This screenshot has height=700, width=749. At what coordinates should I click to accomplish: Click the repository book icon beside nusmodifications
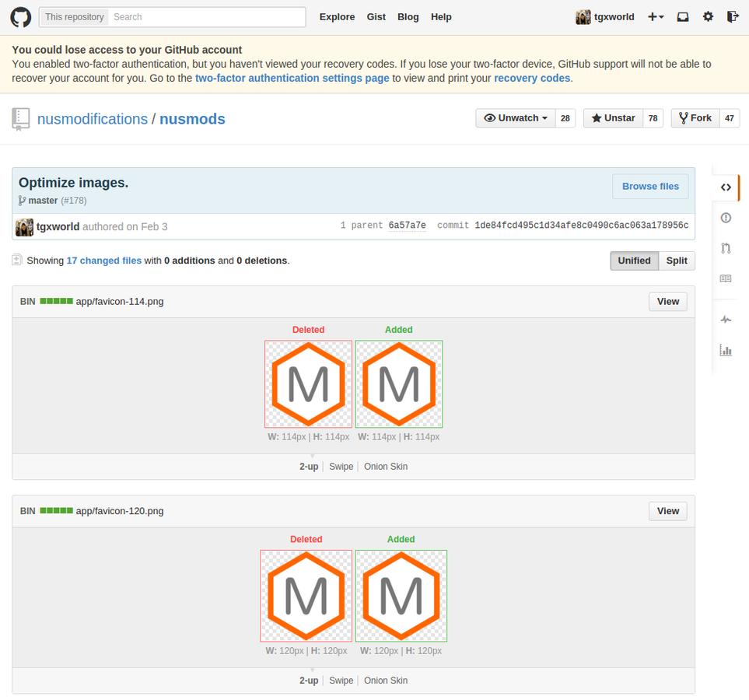tap(20, 119)
